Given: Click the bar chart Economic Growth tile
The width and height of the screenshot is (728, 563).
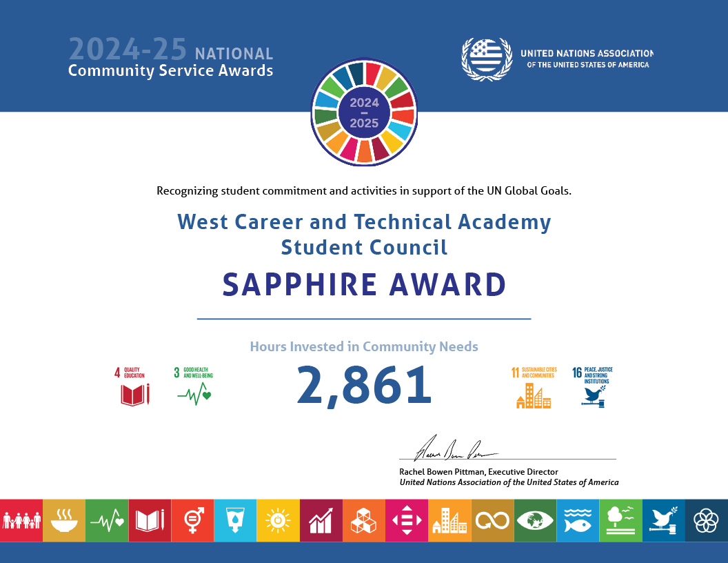Looking at the screenshot, I should [321, 520].
